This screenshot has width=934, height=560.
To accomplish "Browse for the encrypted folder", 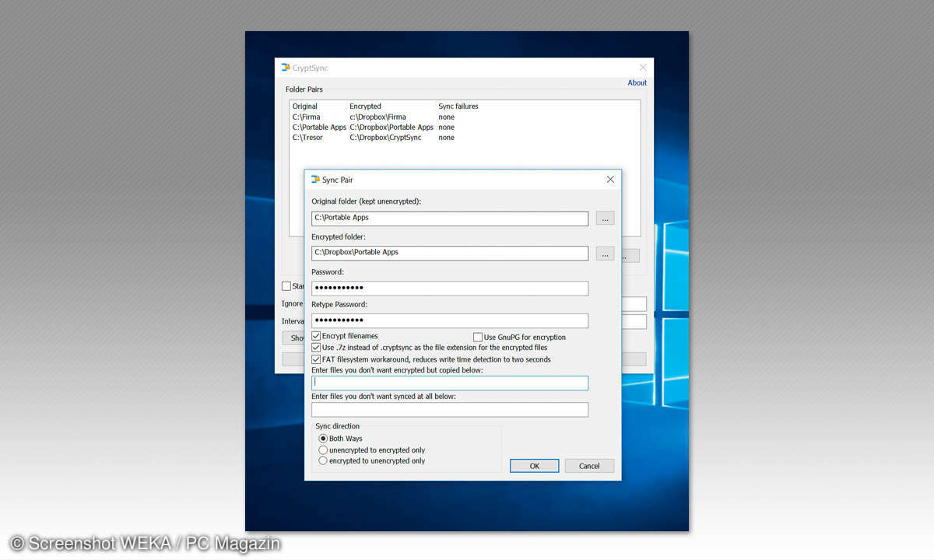I will coord(605,253).
